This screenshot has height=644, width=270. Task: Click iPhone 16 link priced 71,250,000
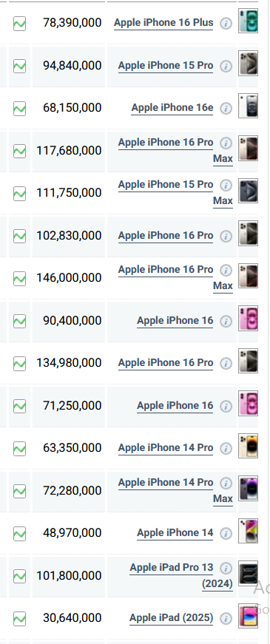tap(175, 406)
